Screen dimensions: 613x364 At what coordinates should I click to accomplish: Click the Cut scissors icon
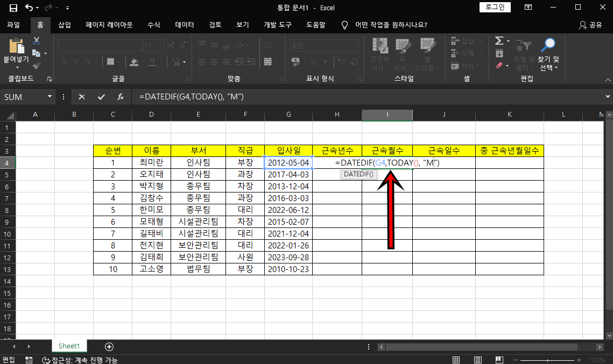(x=37, y=41)
